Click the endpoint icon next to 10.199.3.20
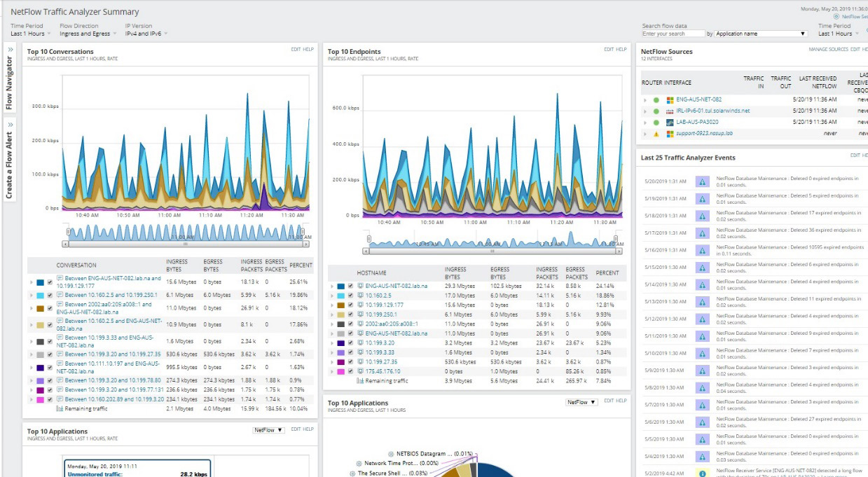Image resolution: width=868 pixels, height=477 pixels. click(361, 343)
